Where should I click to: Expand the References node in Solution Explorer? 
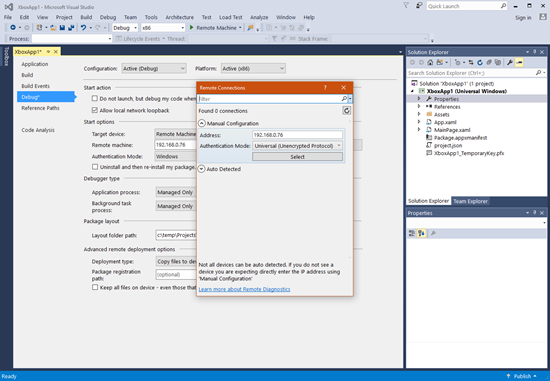point(419,106)
